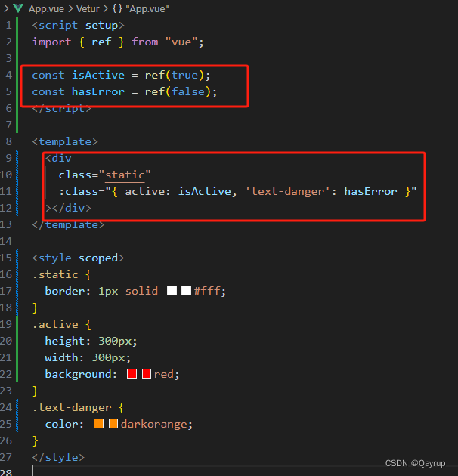The height and width of the screenshot is (476, 458).
Task: Click 'scoped' in the style tag
Action: coord(98,258)
